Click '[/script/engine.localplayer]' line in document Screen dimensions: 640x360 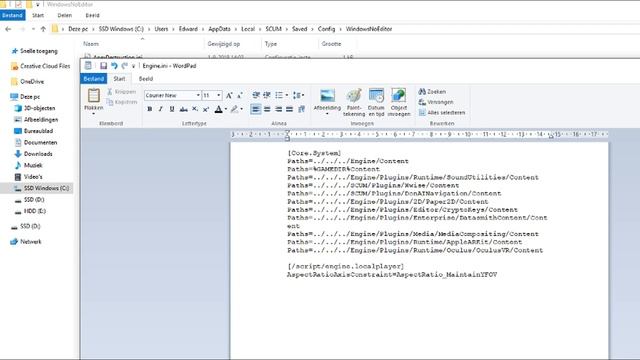click(346, 267)
